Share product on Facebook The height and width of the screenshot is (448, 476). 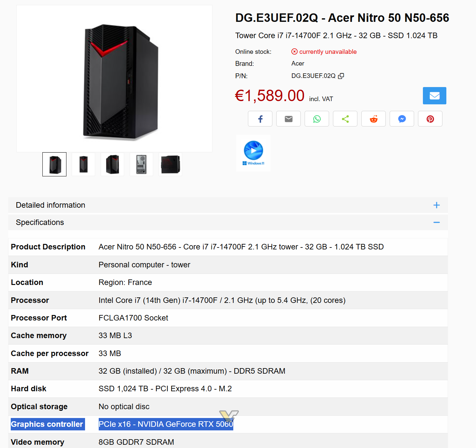tap(260, 119)
